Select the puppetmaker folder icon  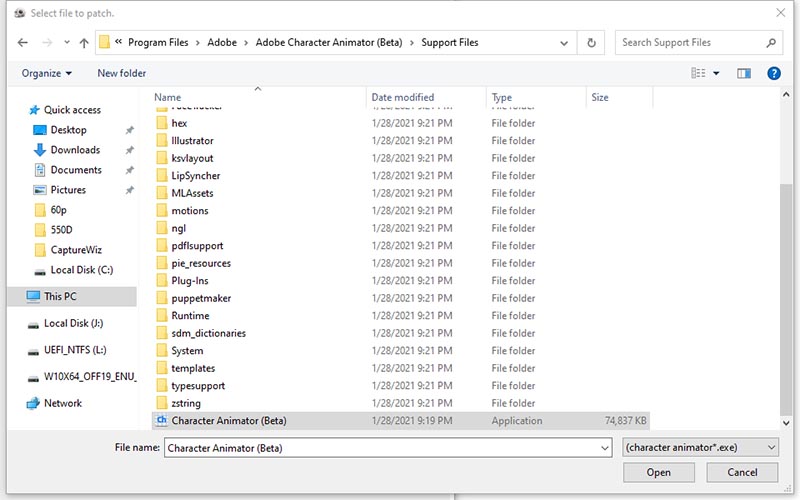(x=162, y=298)
